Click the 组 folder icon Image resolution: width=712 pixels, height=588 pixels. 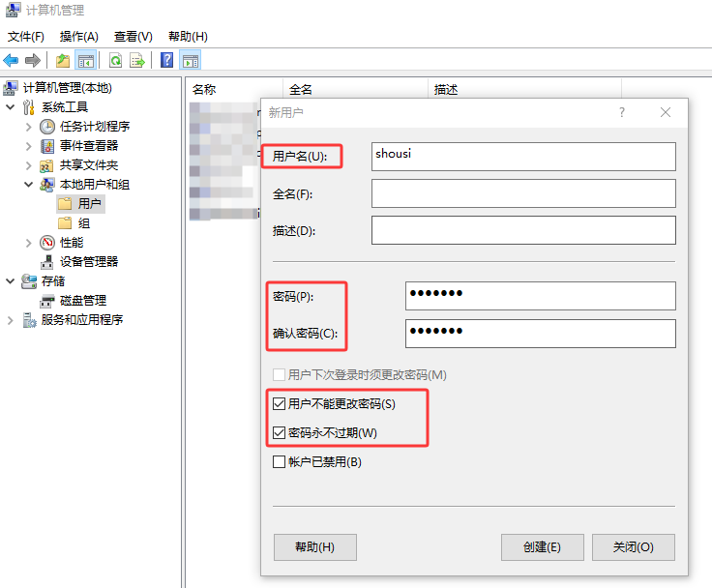(65, 223)
